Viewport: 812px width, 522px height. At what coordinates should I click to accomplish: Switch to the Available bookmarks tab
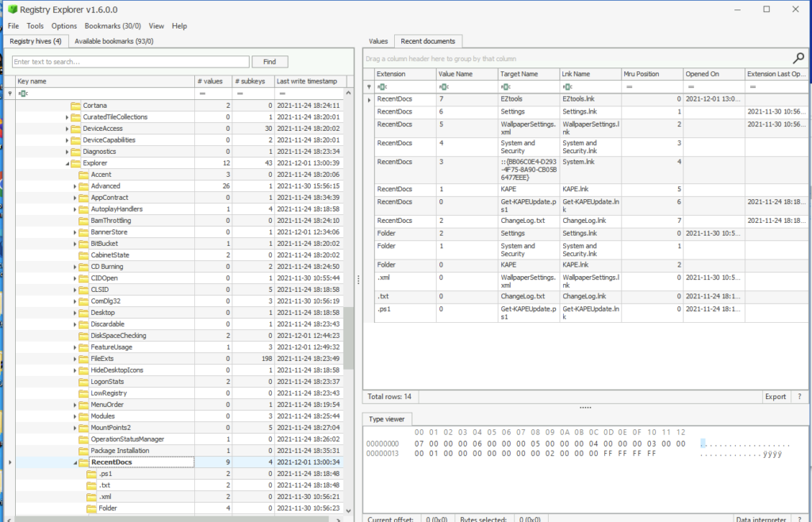[x=114, y=41]
